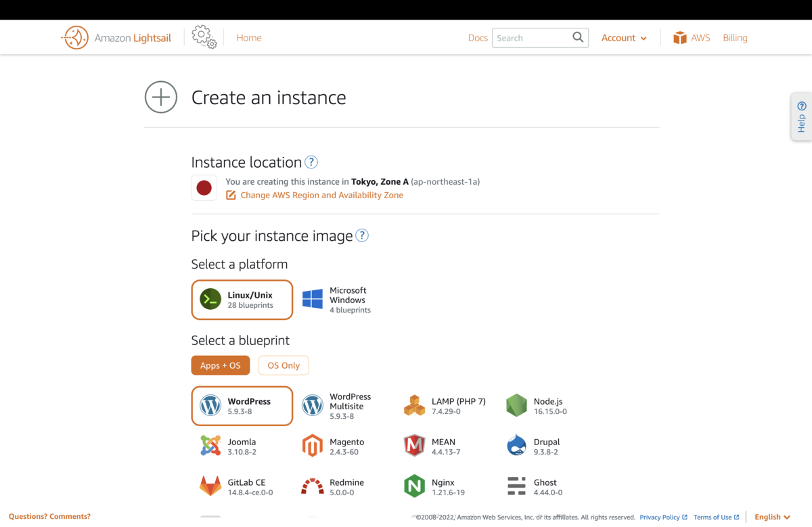The width and height of the screenshot is (812, 527).
Task: Open the Help side tab
Action: tap(801, 116)
